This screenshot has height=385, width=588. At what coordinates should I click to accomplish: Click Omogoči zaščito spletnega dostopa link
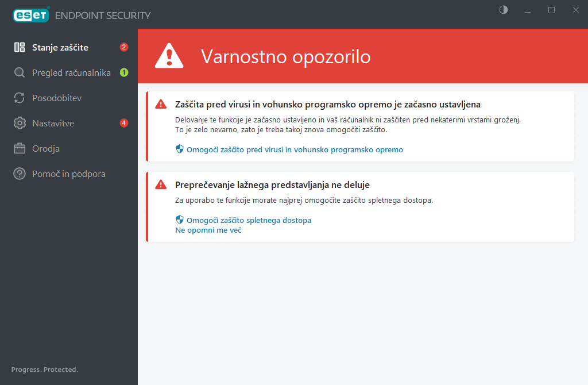[249, 220]
